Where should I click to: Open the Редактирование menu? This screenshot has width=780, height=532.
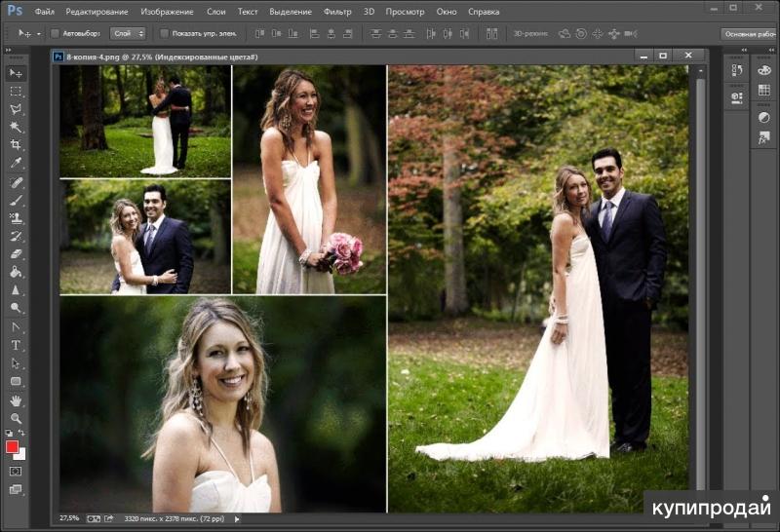pos(97,12)
